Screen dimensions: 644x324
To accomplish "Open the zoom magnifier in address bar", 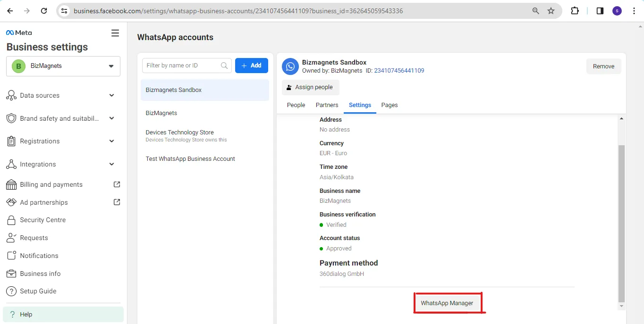I will coord(536,10).
